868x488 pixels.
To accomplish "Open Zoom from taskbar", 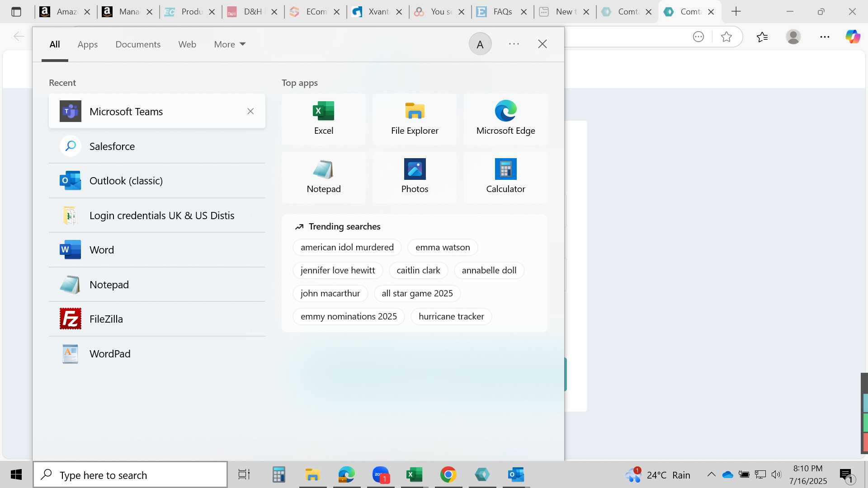I will click(x=381, y=475).
